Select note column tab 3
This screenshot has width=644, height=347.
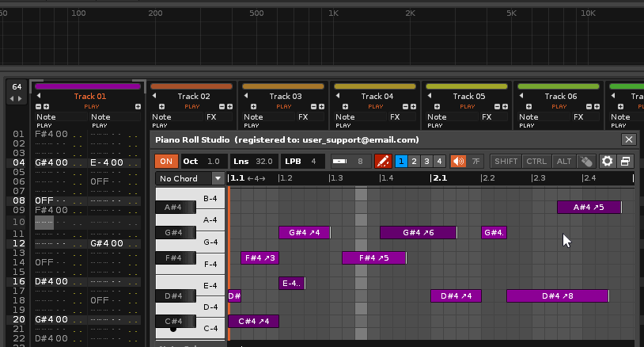coord(426,161)
